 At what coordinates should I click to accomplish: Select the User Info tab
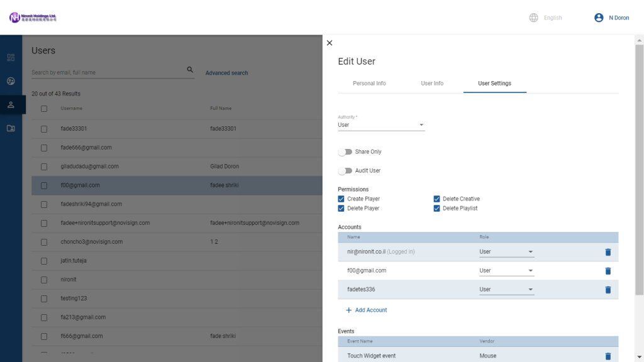432,83
